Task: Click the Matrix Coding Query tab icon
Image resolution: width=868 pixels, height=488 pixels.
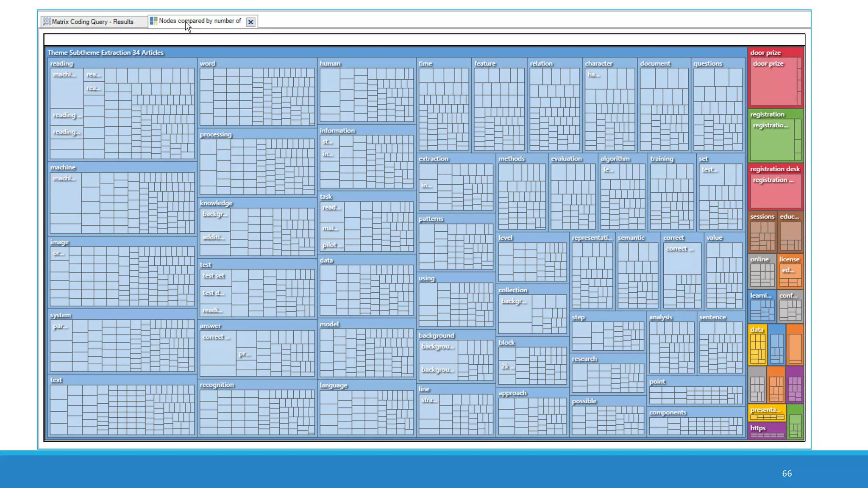Action: click(x=47, y=22)
